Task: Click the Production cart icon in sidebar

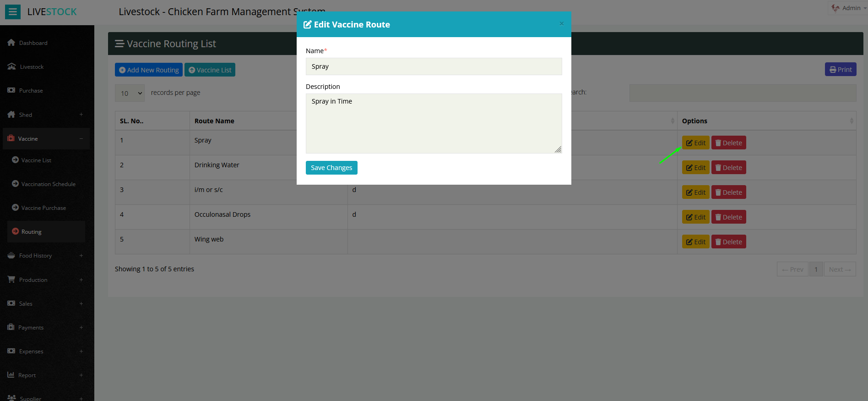Action: tap(11, 280)
